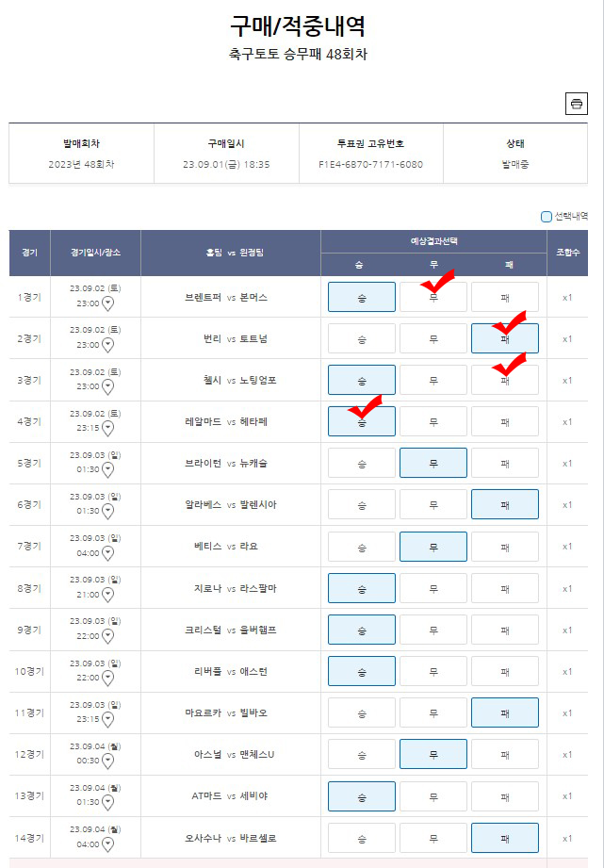This screenshot has width=604, height=868.
Task: Click the print icon at top right
Action: coord(577,104)
